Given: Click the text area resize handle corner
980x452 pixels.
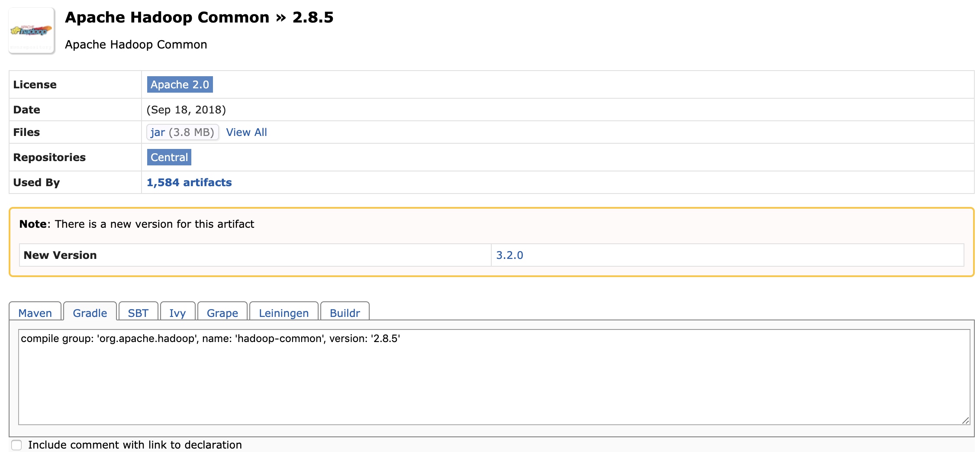Looking at the screenshot, I should click(965, 420).
